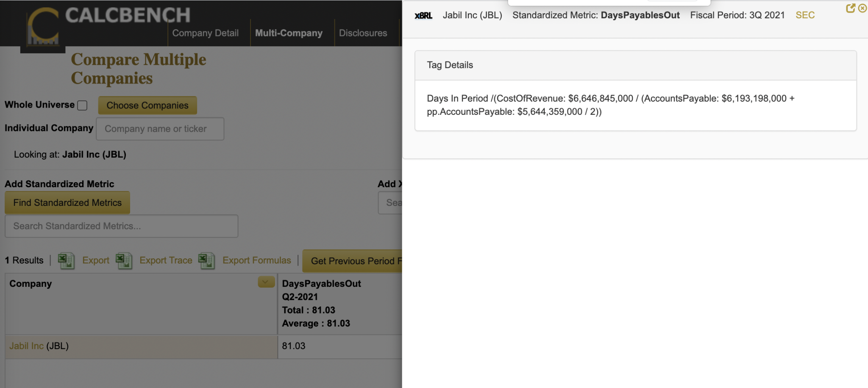868x388 pixels.
Task: Click the Excel icon beside Export Trace
Action: tap(124, 261)
